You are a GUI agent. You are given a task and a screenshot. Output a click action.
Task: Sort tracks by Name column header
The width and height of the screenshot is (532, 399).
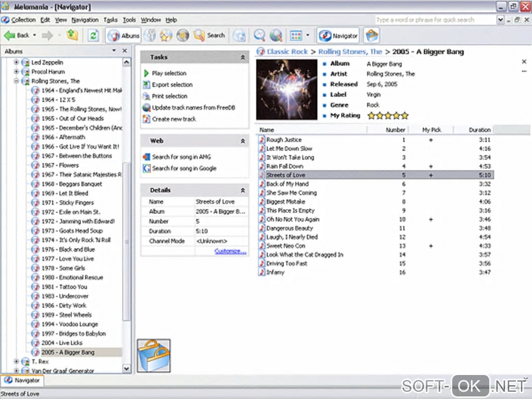(312, 129)
